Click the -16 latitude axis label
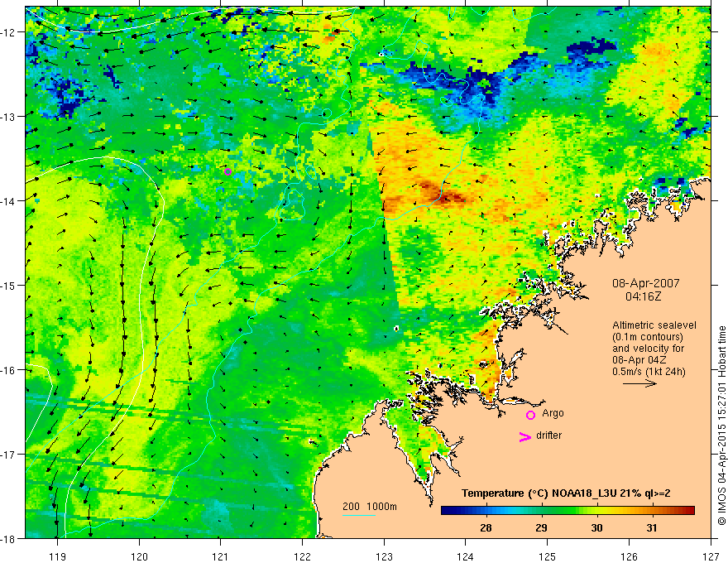The height and width of the screenshot is (563, 728). (x=8, y=370)
